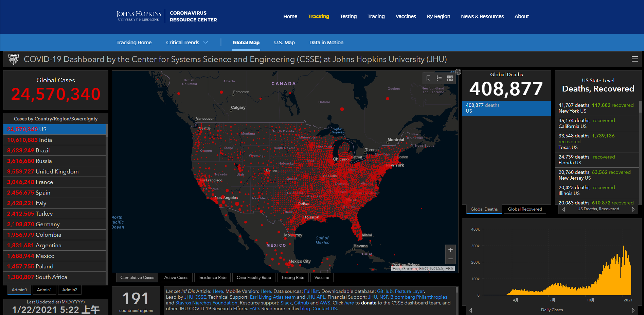The height and width of the screenshot is (315, 644).
Task: Select France in the country cases list
Action: click(x=55, y=182)
